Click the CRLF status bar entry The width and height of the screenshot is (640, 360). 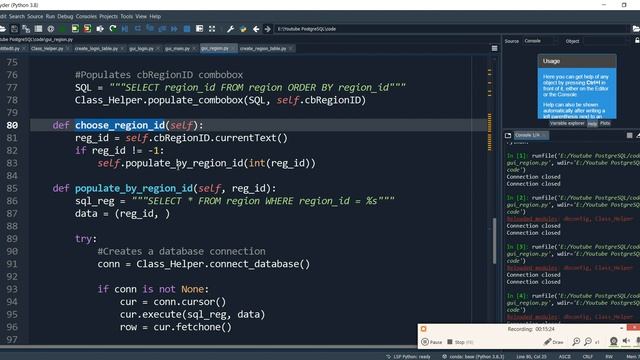pyautogui.click(x=588, y=357)
